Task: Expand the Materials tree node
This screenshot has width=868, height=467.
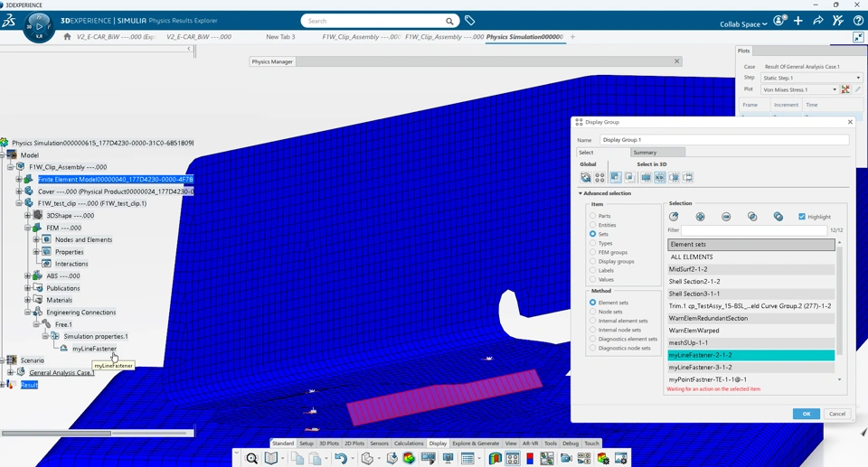Action: click(x=28, y=300)
